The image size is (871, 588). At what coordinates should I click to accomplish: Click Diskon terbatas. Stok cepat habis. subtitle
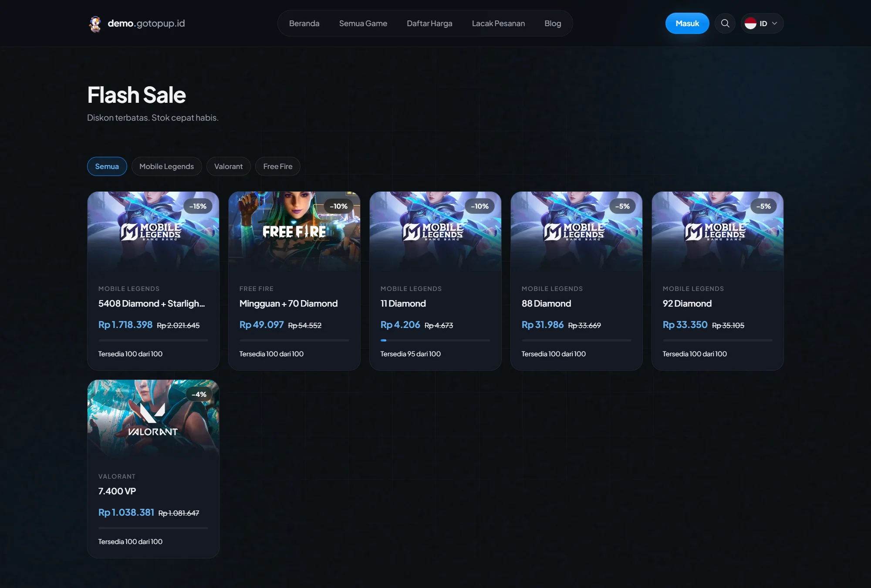(153, 118)
